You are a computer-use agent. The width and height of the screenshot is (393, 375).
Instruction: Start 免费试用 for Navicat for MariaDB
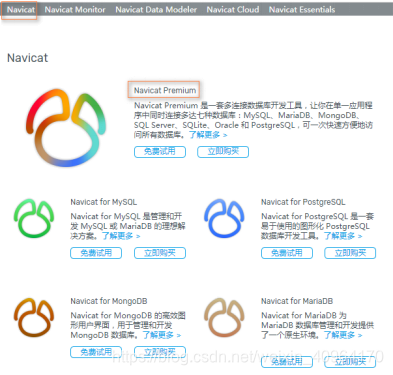tap(287, 362)
